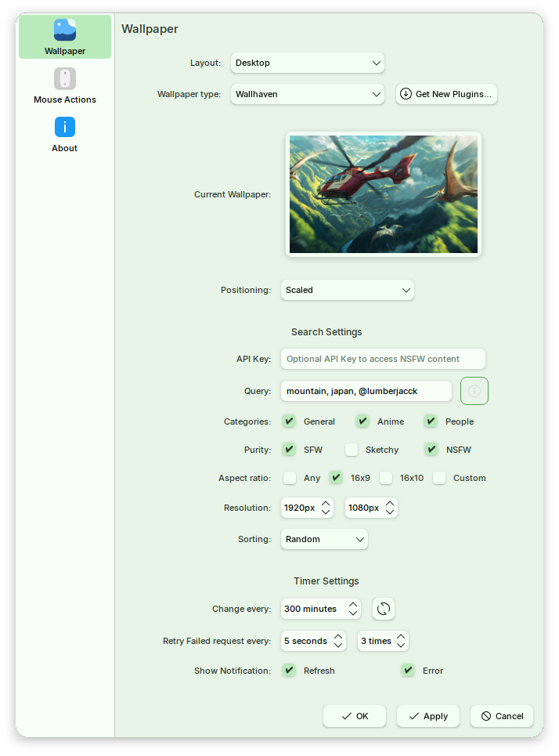This screenshot has width=559, height=756.
Task: Toggle the General category checkbox
Action: pyautogui.click(x=289, y=421)
